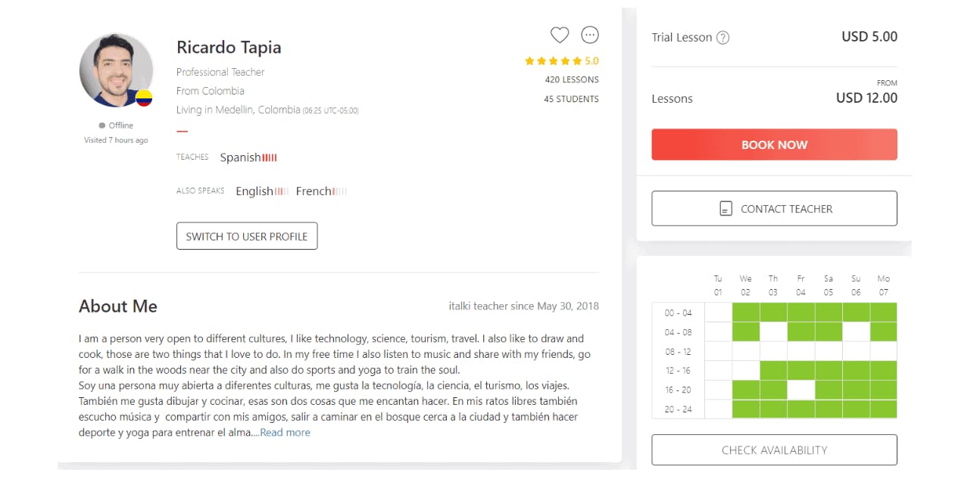Viewport: 980px width, 485px height.
Task: Click the five-star rating icons
Action: point(553,61)
